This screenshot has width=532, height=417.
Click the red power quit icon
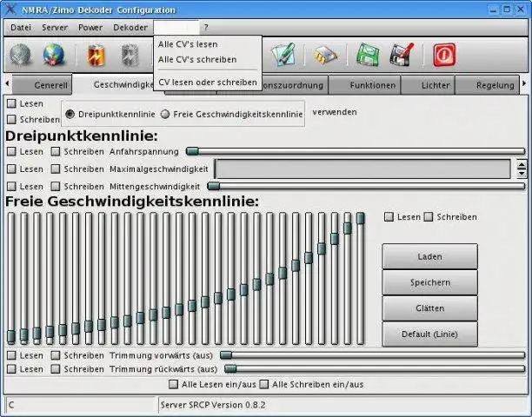click(444, 55)
